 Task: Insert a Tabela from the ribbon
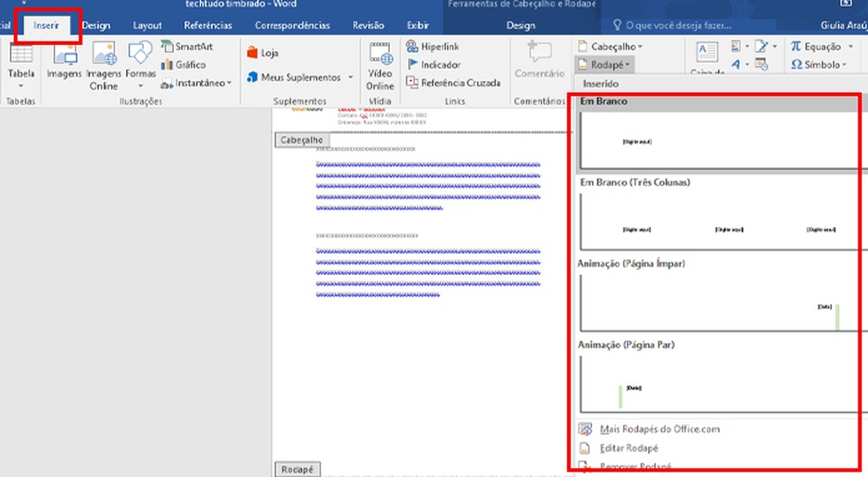click(x=21, y=65)
